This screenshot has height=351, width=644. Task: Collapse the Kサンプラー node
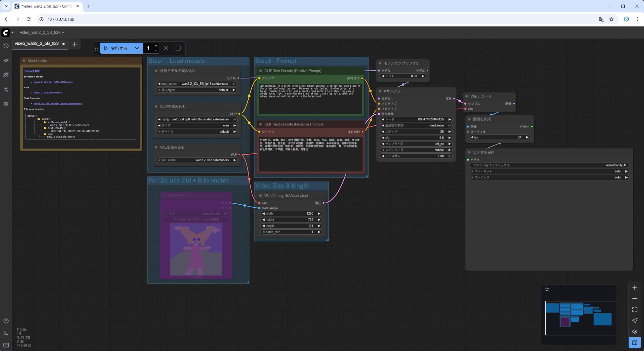[380, 91]
